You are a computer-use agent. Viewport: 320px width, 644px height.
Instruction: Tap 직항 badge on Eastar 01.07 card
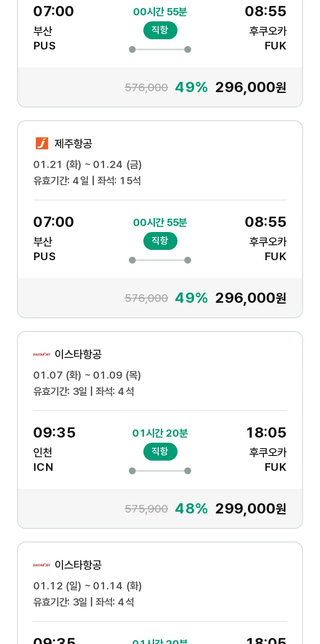pos(160,452)
